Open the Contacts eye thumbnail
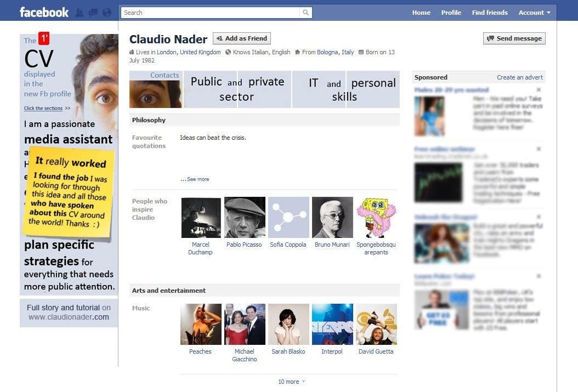The height and width of the screenshot is (392, 578). [x=156, y=89]
